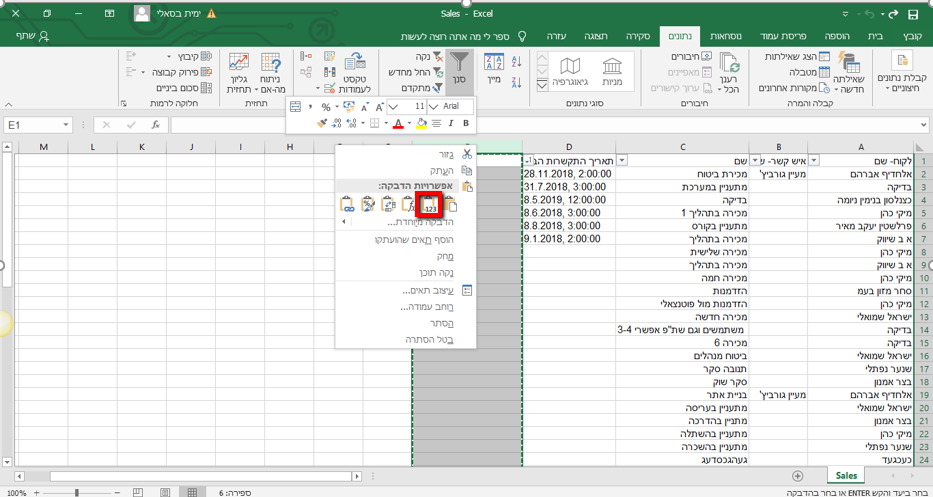The image size is (933, 497).
Task: Select Copy (העתק) from the context menu
Action: click(405, 170)
